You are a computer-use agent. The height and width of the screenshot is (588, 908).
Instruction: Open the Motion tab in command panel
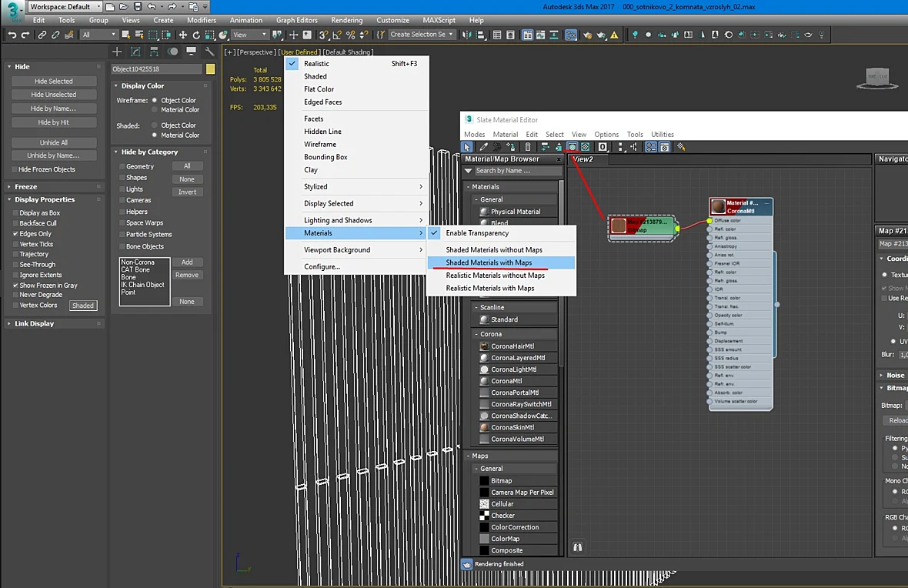tap(172, 52)
